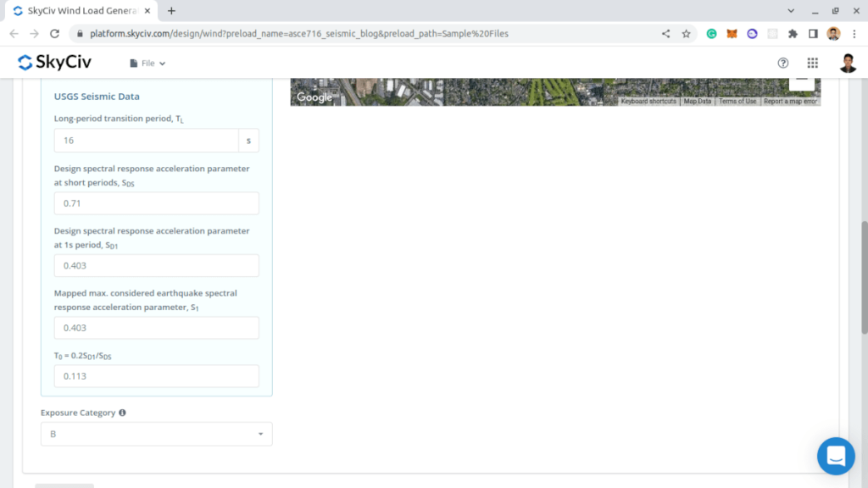Open the SkyCiv apps grid icon
The width and height of the screenshot is (868, 488).
[812, 63]
